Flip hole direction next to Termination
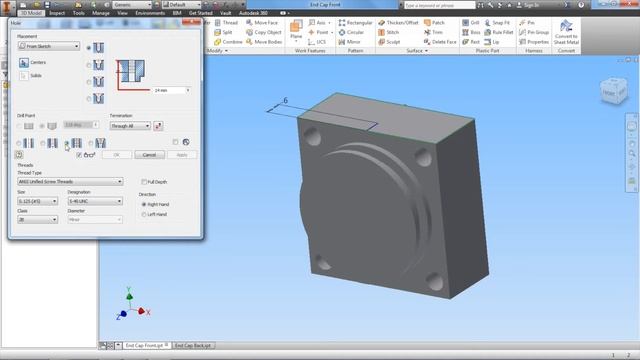 click(x=158, y=126)
